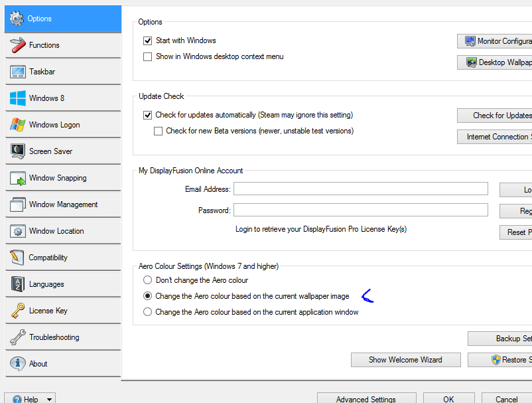Enable Show in Windows desktop context menu
532x403 pixels.
(148, 57)
